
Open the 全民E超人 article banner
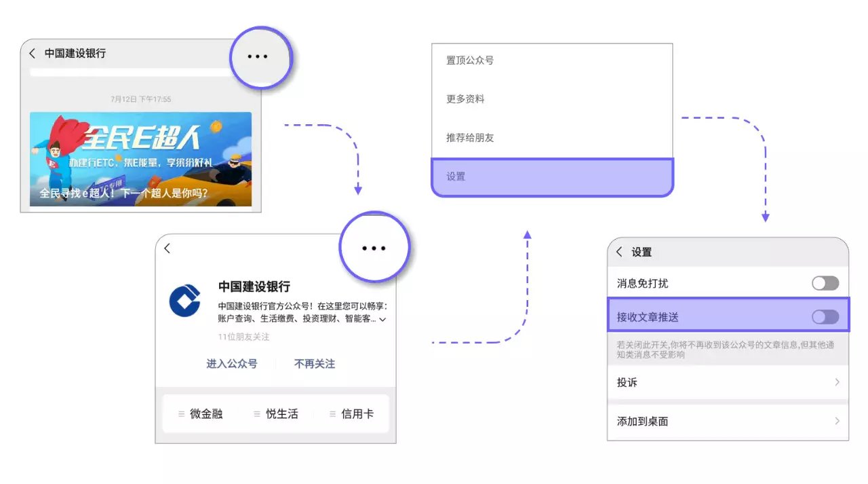pyautogui.click(x=140, y=159)
